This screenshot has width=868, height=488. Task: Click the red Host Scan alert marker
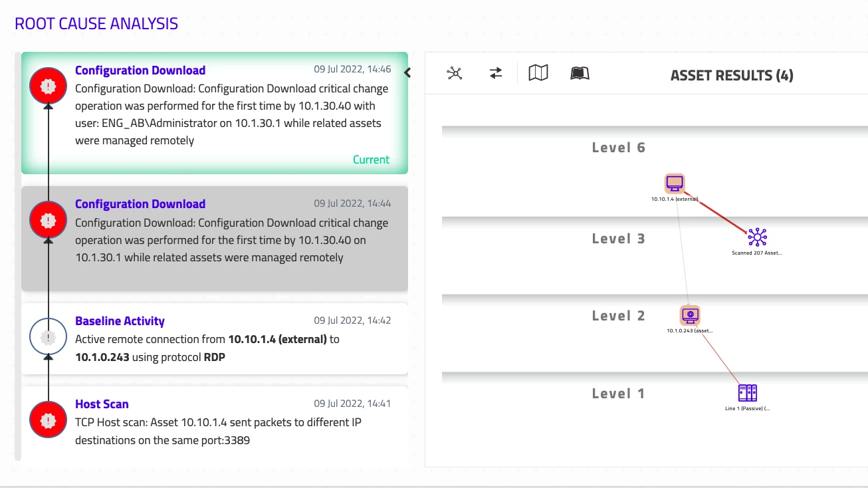click(48, 420)
